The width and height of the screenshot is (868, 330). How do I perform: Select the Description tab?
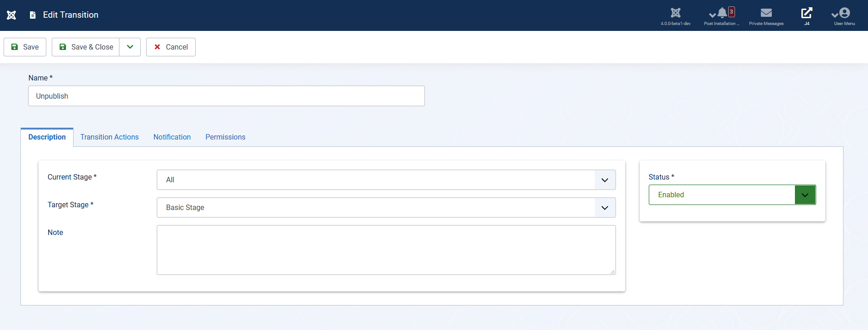point(47,137)
